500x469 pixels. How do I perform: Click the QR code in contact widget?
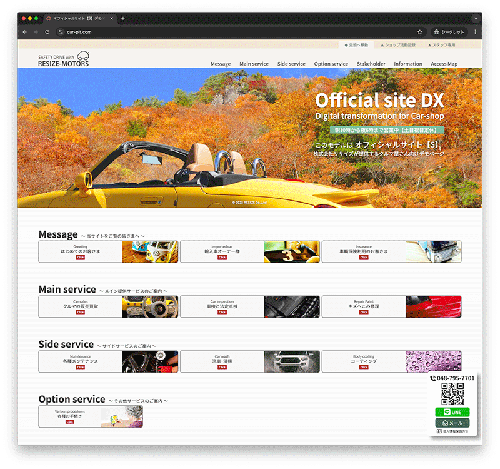[452, 394]
